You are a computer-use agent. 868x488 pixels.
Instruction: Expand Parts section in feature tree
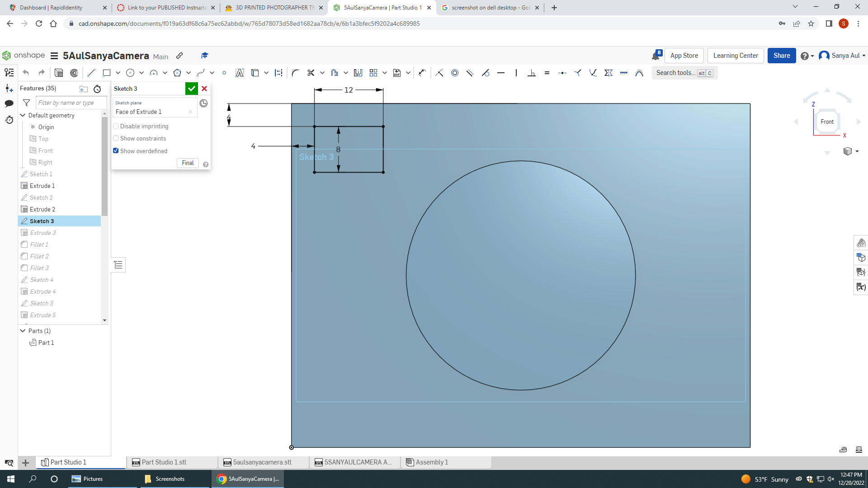point(23,331)
